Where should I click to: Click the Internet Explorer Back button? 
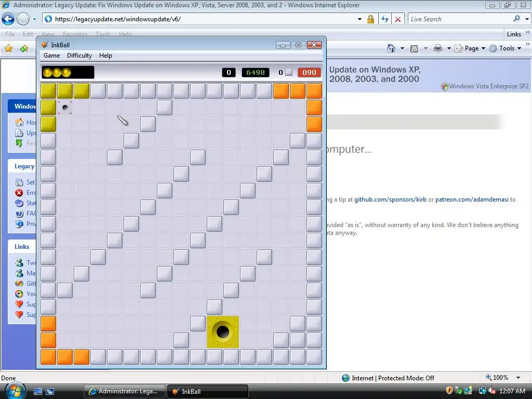(x=8, y=19)
